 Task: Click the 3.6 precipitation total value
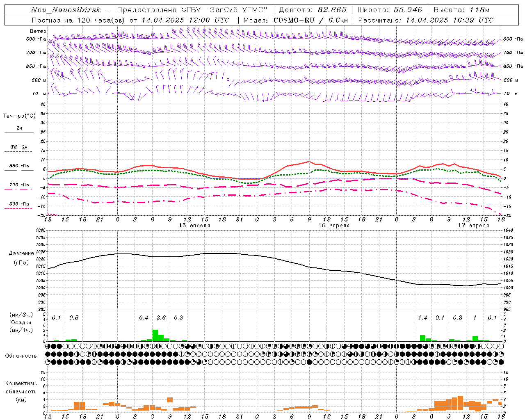point(161,317)
